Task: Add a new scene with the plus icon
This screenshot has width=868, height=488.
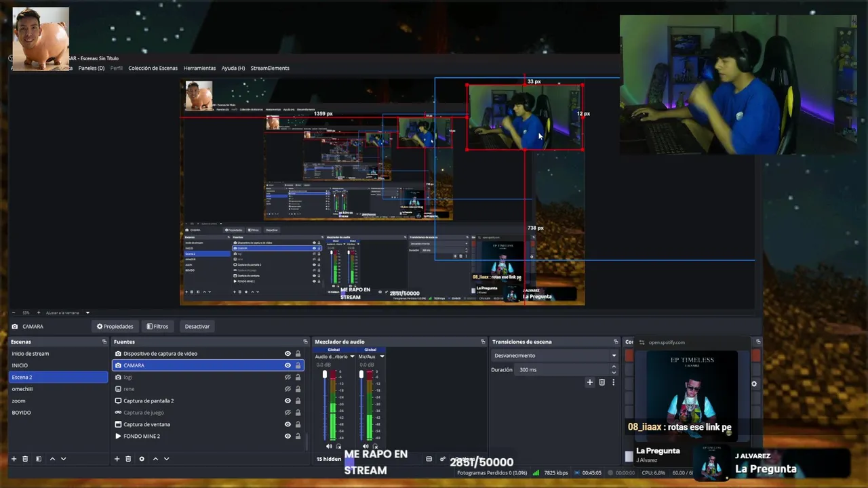Action: [x=14, y=459]
